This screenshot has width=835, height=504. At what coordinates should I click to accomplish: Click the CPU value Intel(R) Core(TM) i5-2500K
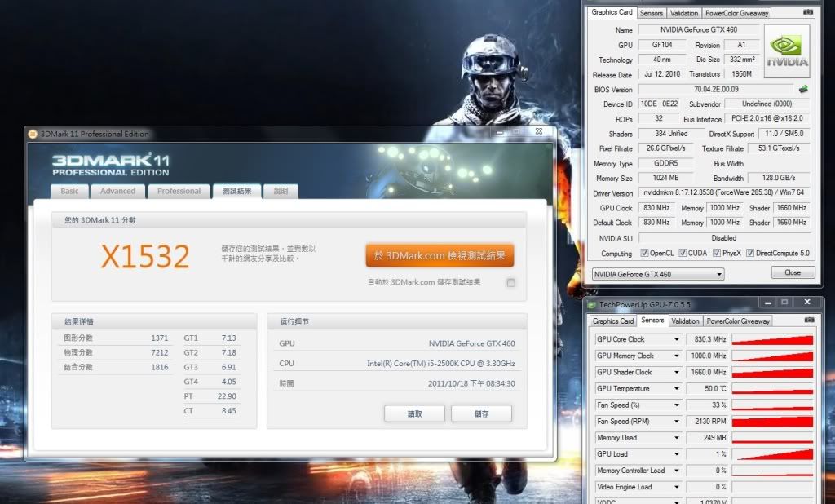pos(441,364)
